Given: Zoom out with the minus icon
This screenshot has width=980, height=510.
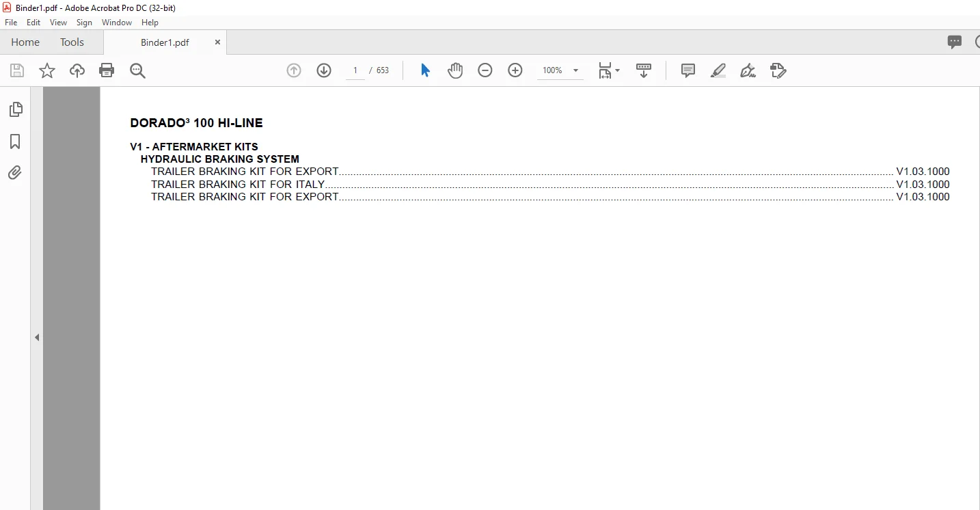Looking at the screenshot, I should point(485,70).
